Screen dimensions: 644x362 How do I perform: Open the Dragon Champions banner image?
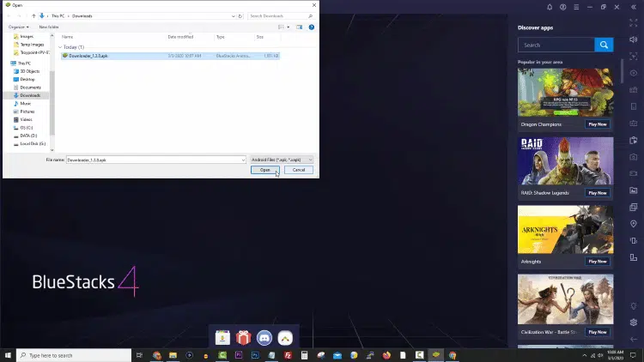pyautogui.click(x=566, y=93)
